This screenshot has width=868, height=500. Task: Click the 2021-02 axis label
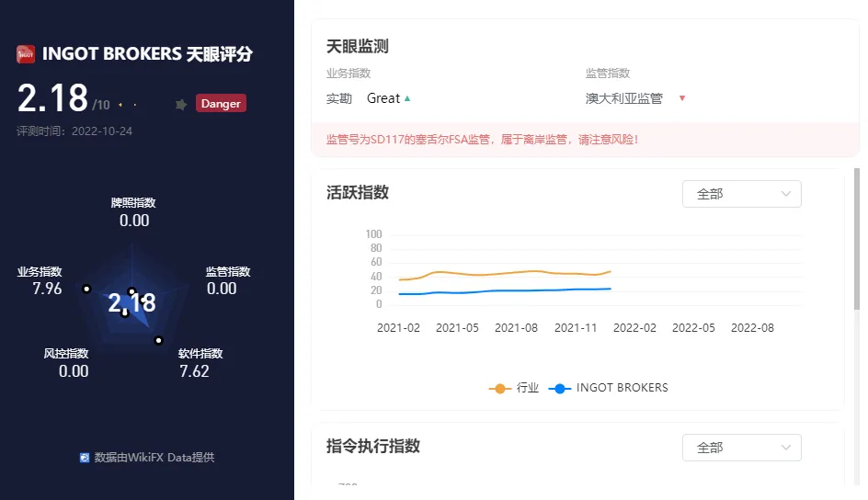point(398,328)
